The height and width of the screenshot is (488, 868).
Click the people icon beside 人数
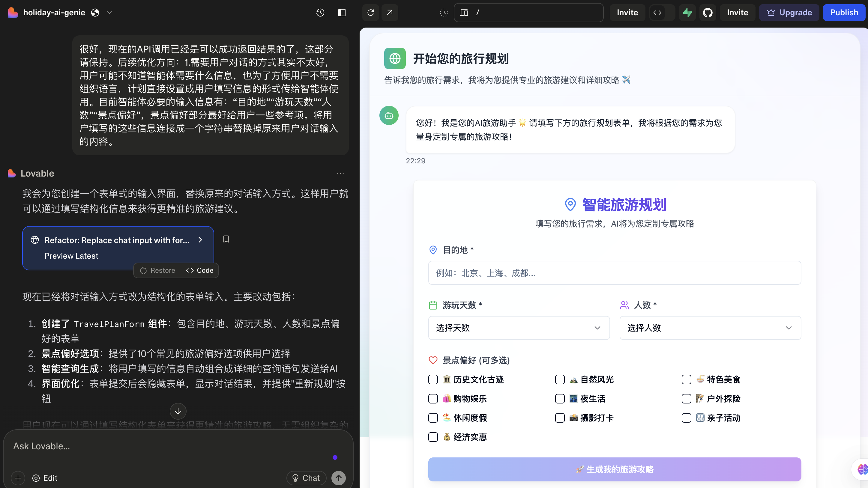[x=624, y=305]
